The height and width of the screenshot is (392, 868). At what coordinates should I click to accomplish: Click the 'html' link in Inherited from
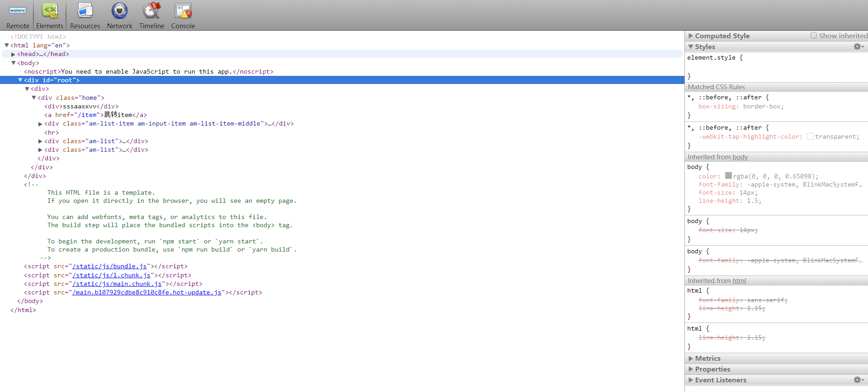pyautogui.click(x=739, y=280)
